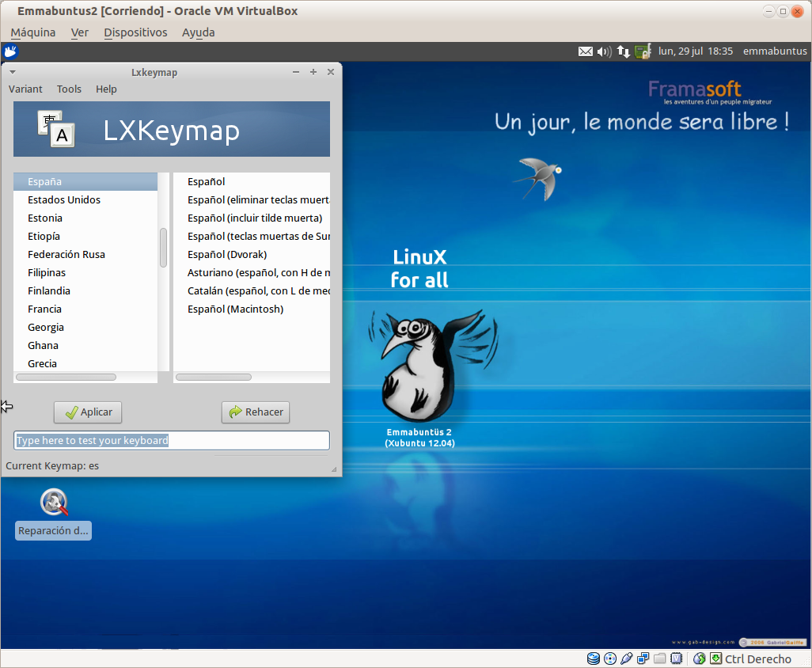Image resolution: width=812 pixels, height=668 pixels.
Task: Click the VirtualBox optical disc icon
Action: click(x=610, y=659)
